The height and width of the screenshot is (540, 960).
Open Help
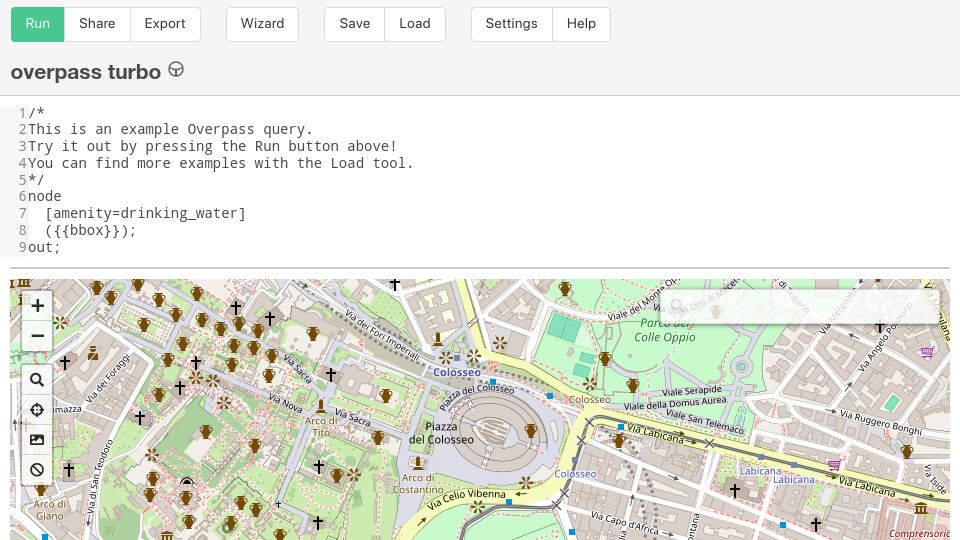point(581,24)
